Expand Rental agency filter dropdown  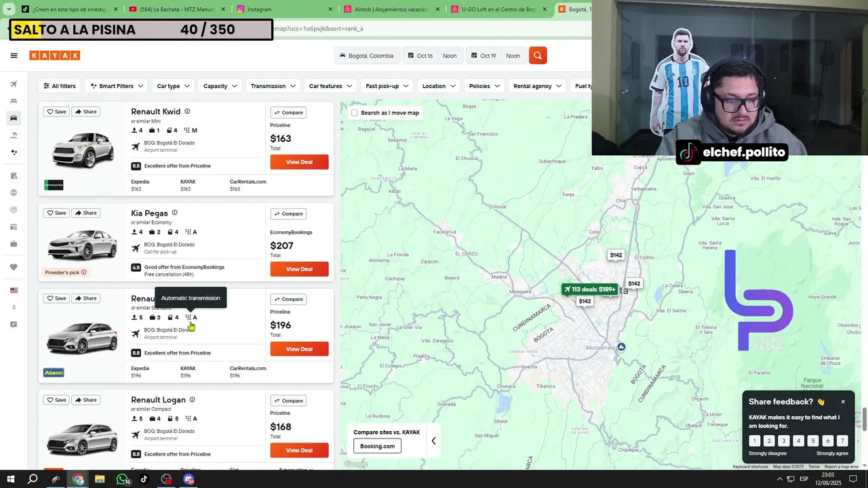tap(536, 86)
